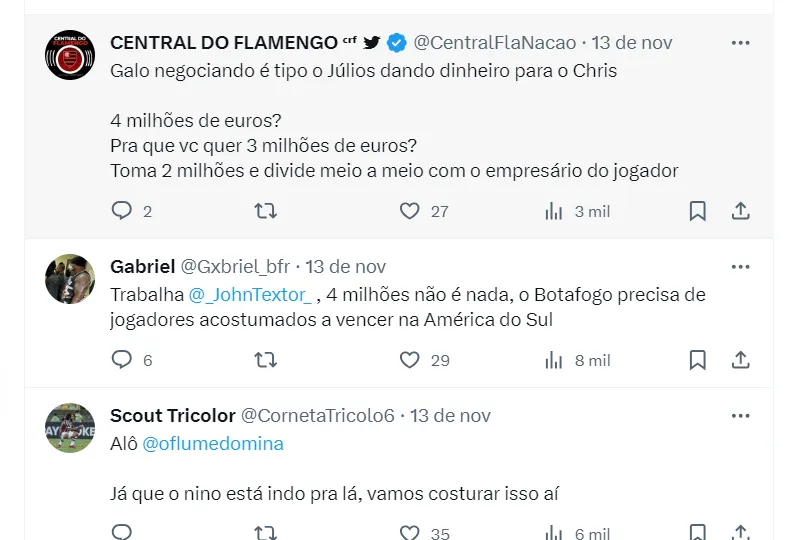Click Gabriel's profile avatar

70,279
